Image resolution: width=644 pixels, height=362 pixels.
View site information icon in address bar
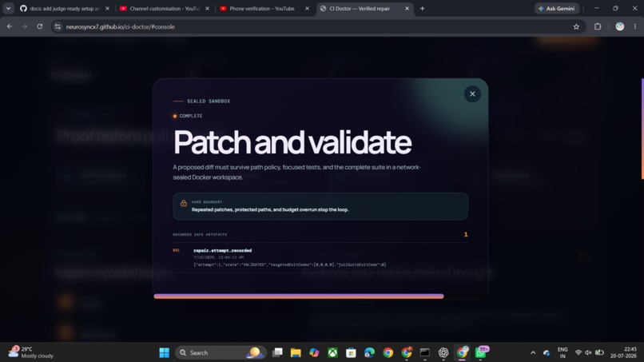point(58,26)
